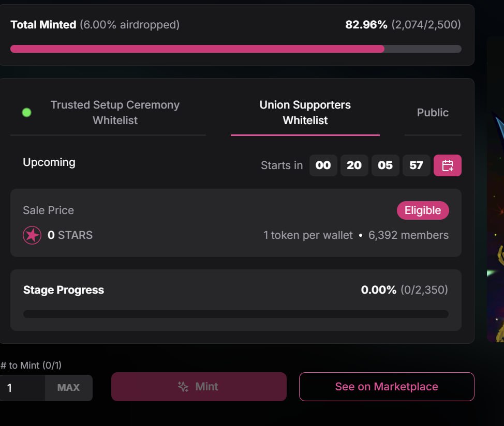Open the Trusted Setup Ceremony Whitelist tab
Viewport: 504px width, 426px height.
tap(115, 113)
